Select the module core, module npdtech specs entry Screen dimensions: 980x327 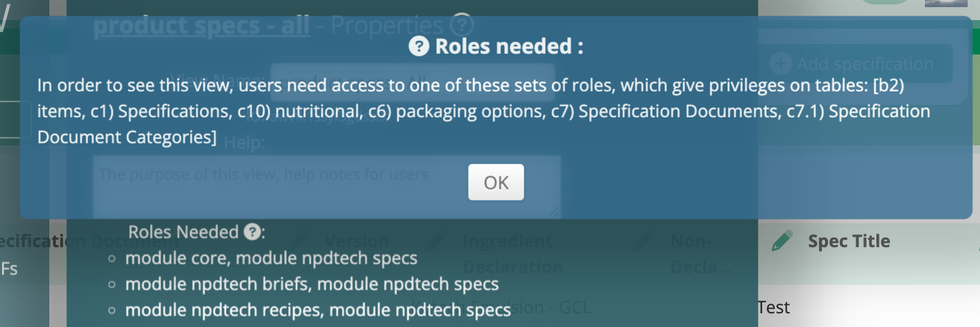(x=271, y=258)
